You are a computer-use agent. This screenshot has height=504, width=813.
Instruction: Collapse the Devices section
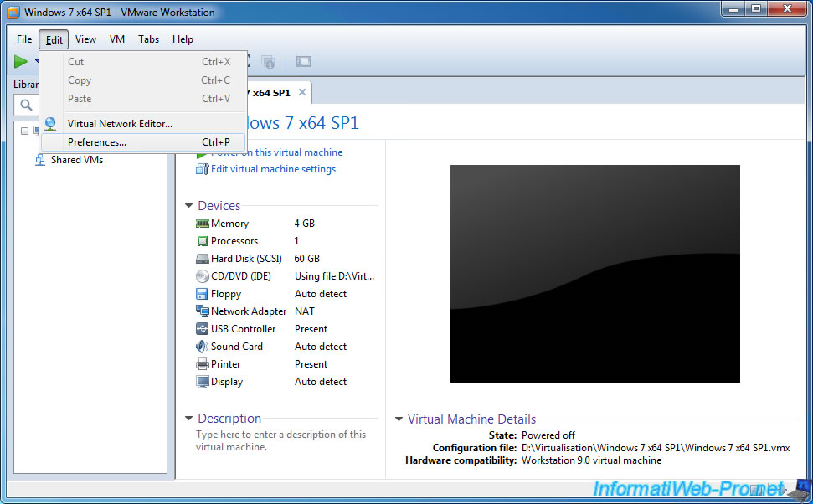click(188, 206)
